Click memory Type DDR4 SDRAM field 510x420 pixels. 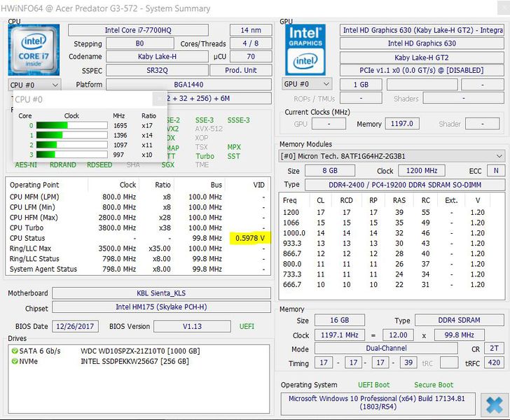pyautogui.click(x=460, y=320)
